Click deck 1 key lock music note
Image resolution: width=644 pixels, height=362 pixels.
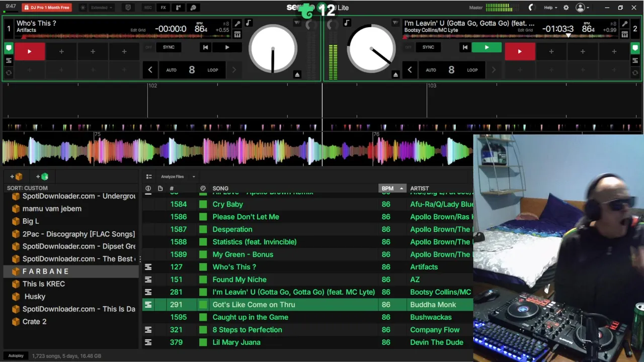[x=248, y=23]
